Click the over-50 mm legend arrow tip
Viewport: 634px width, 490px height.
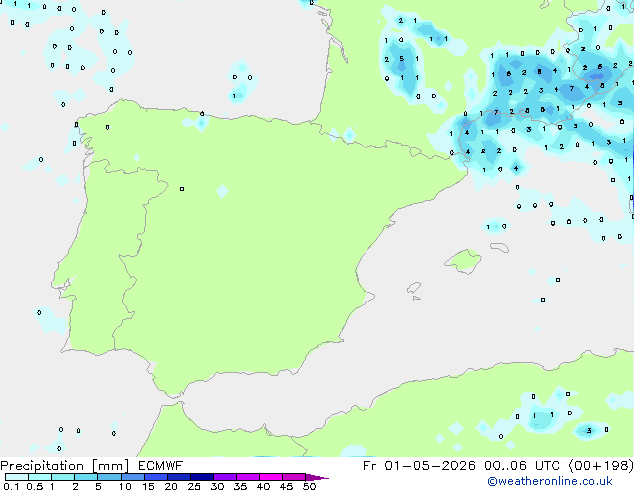pyautogui.click(x=317, y=477)
